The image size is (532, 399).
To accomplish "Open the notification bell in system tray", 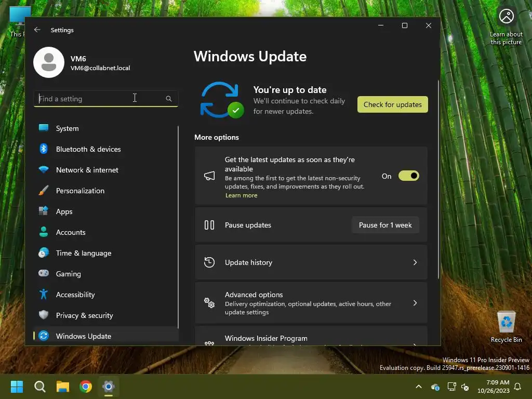I will [518, 387].
